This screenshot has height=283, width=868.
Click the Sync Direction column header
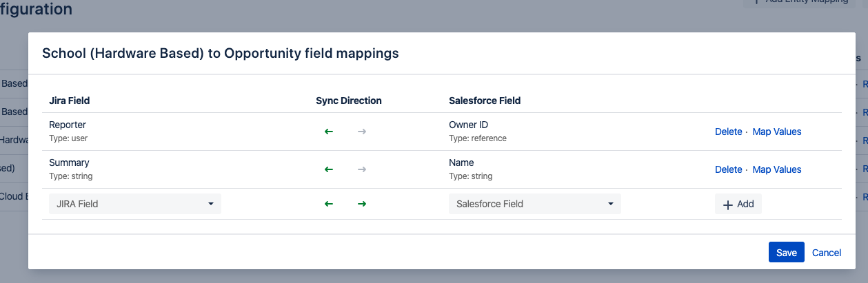tap(349, 101)
